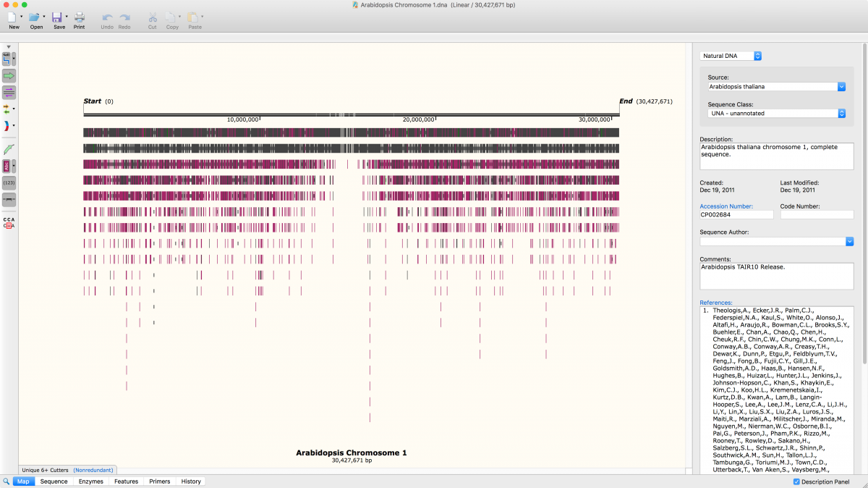Click the Paste clipboard icon
Viewport: 868px width, 488px height.
(x=192, y=17)
